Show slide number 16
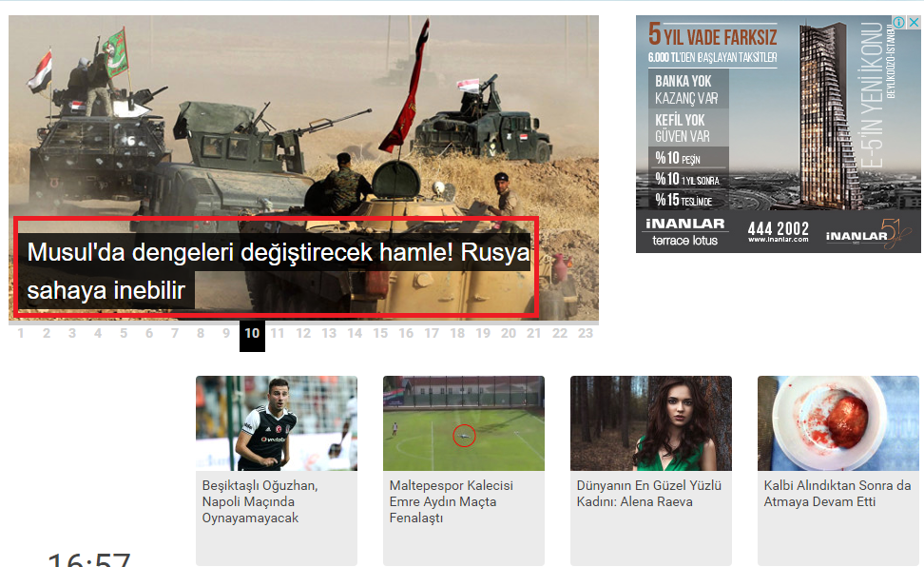The width and height of the screenshot is (924, 567). [x=406, y=334]
